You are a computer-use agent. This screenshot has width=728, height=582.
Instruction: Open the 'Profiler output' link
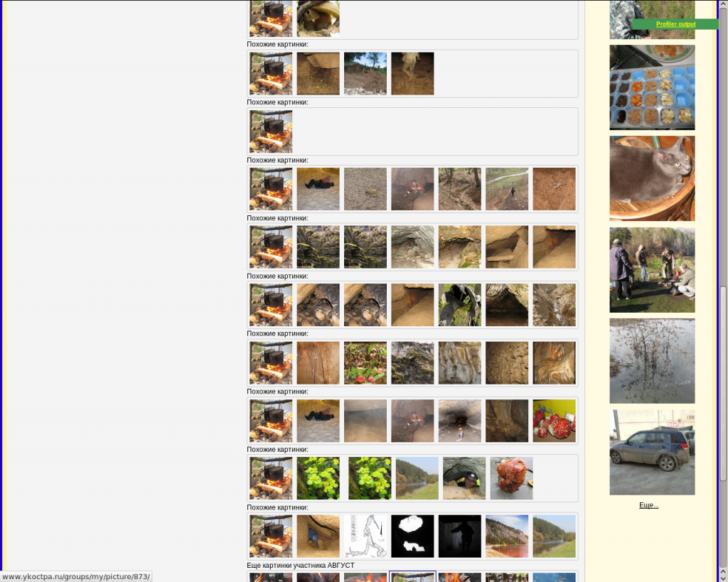[675, 24]
